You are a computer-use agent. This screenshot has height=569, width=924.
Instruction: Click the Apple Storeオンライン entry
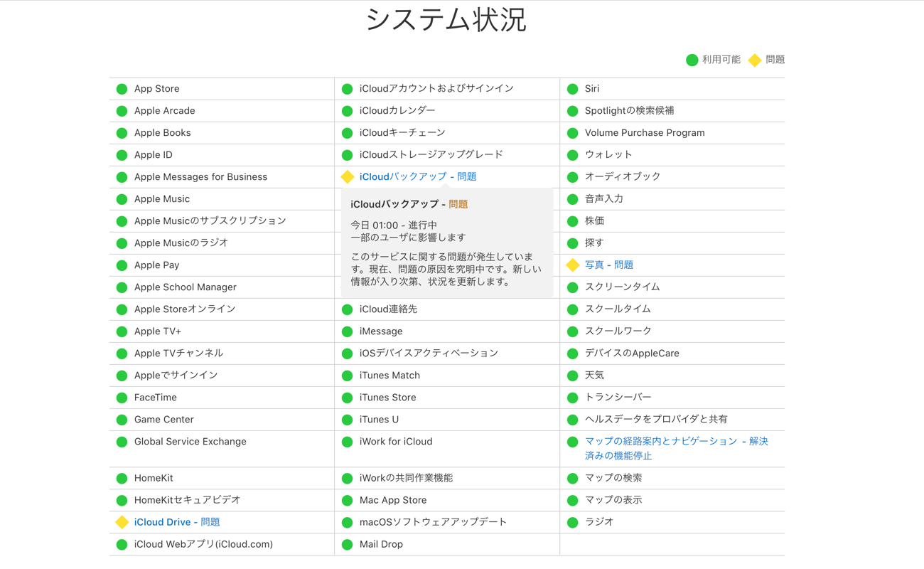coord(185,309)
